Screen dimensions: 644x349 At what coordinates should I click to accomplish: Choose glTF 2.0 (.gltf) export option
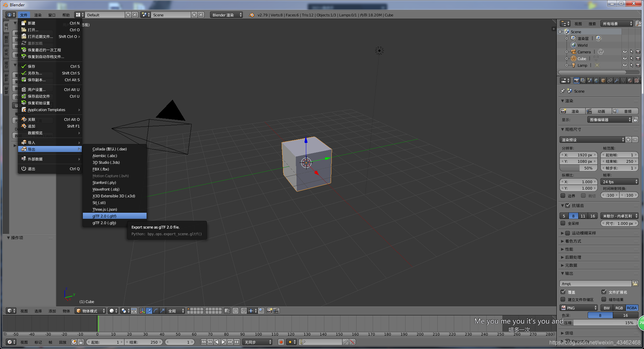115,216
